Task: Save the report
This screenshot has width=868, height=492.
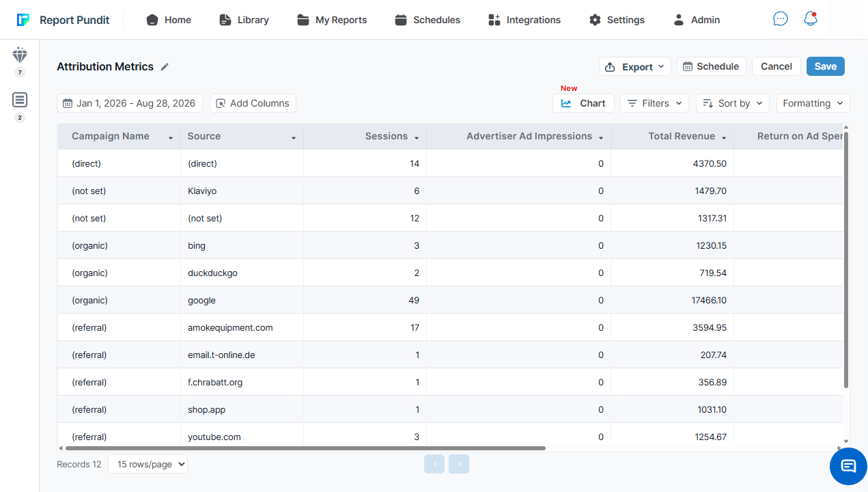Action: click(826, 66)
